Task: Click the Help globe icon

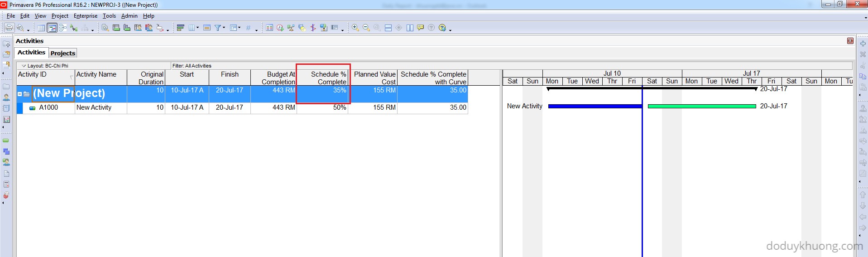Action: pos(442,28)
